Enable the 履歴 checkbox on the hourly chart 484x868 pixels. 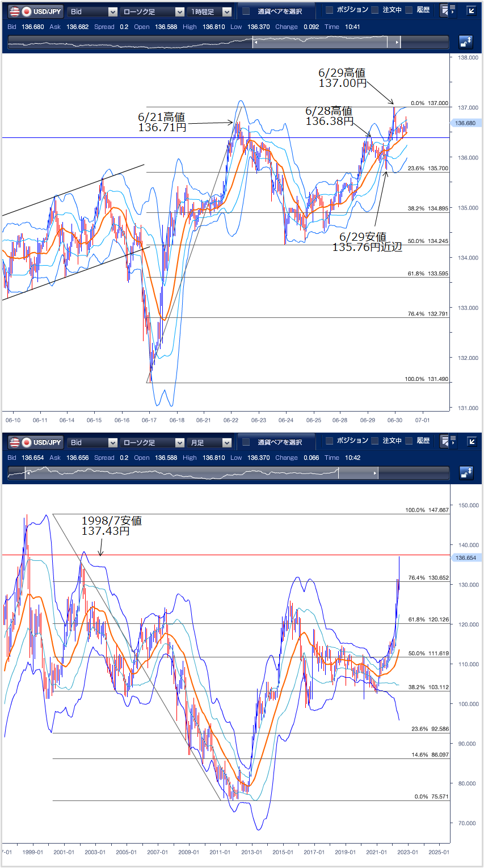[x=409, y=10]
